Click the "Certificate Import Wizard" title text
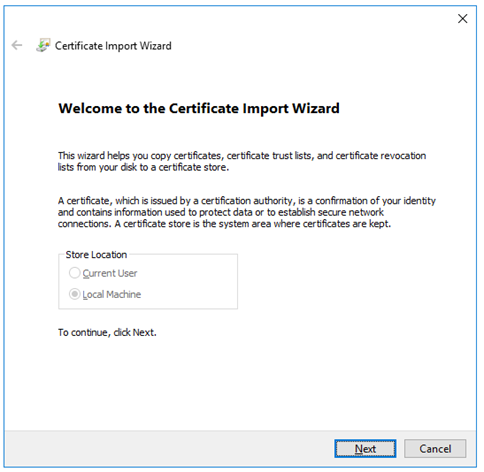The image size is (484, 472). 113,46
